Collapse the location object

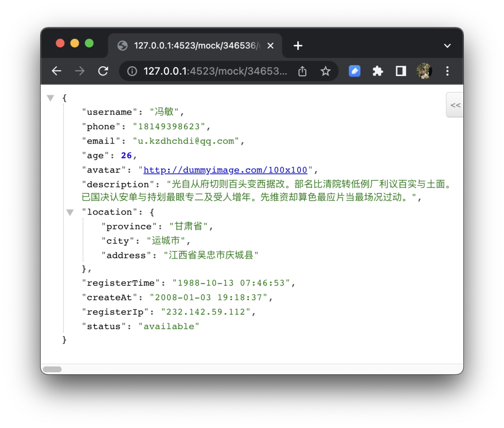pos(70,212)
